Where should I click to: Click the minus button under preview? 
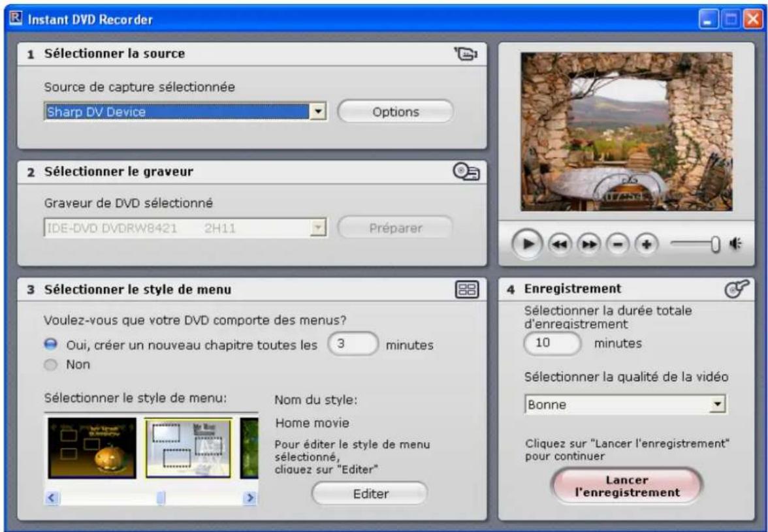pyautogui.click(x=618, y=243)
